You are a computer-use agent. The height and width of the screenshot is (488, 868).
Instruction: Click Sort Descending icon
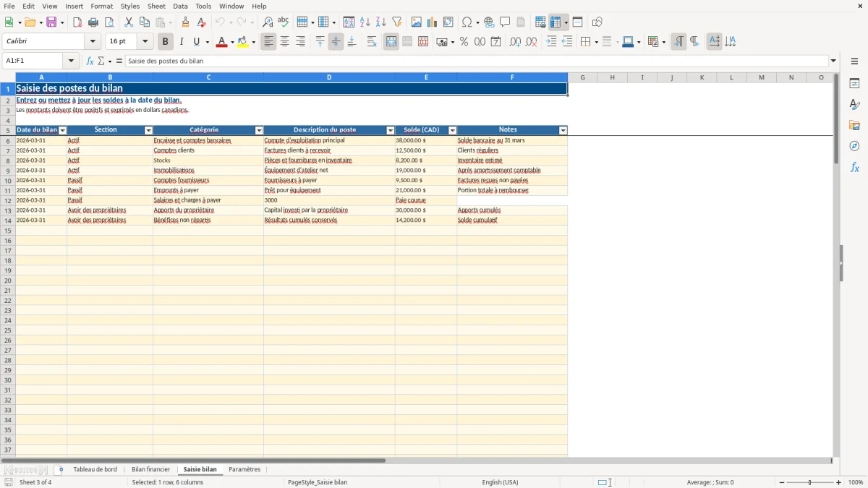pyautogui.click(x=381, y=22)
